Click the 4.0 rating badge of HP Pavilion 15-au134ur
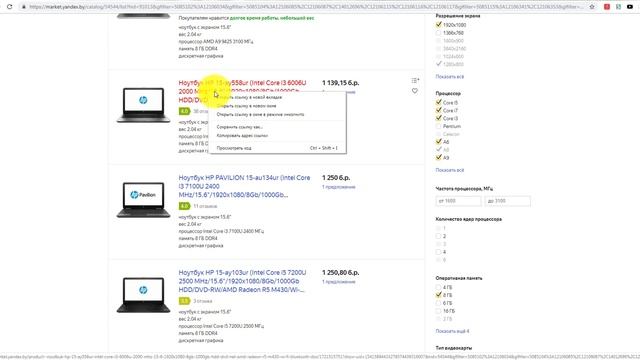 tap(184, 206)
